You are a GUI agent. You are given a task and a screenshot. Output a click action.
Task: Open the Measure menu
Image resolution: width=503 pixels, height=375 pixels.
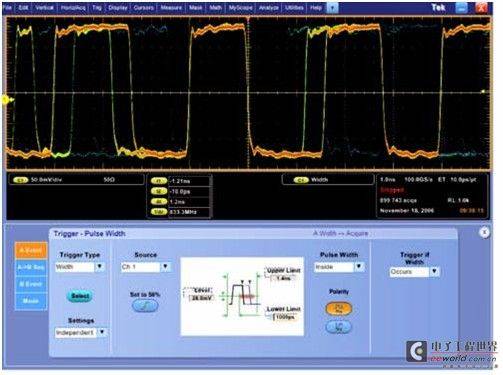coord(171,7)
